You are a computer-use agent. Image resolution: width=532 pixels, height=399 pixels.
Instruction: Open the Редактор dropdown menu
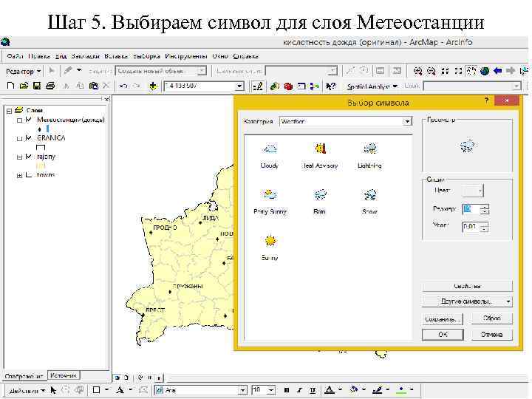click(23, 71)
